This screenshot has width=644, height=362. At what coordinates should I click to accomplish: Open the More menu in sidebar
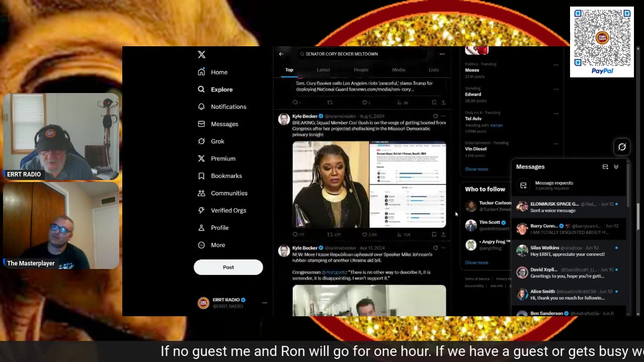211,245
